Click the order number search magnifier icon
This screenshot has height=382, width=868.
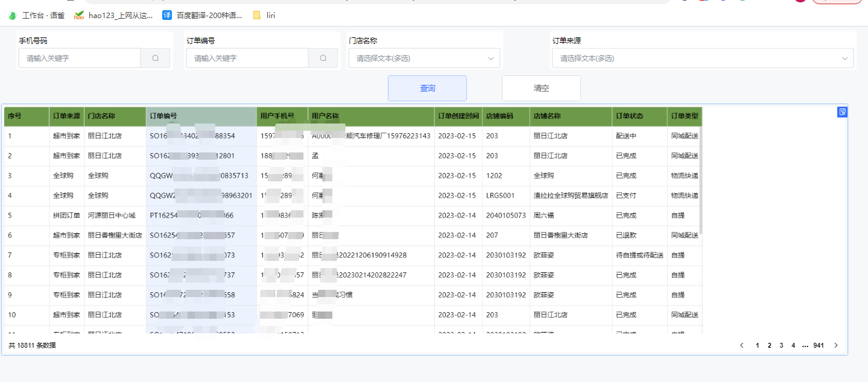coord(323,58)
